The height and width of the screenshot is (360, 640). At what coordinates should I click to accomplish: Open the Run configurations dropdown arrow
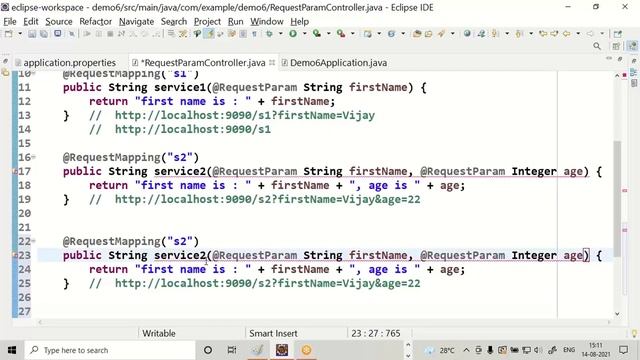(x=304, y=34)
